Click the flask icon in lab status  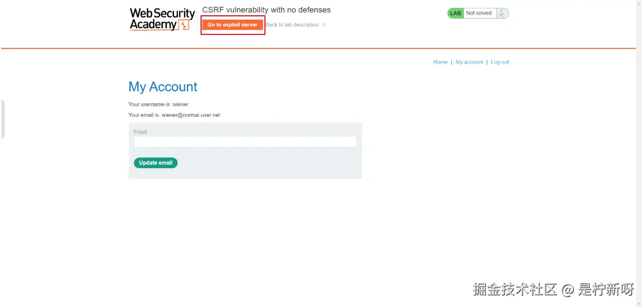pos(502,13)
